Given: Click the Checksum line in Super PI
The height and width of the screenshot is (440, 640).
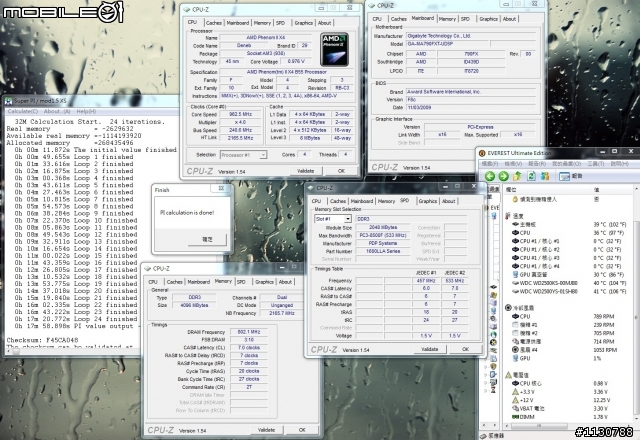Looking at the screenshot, I should pos(42,340).
